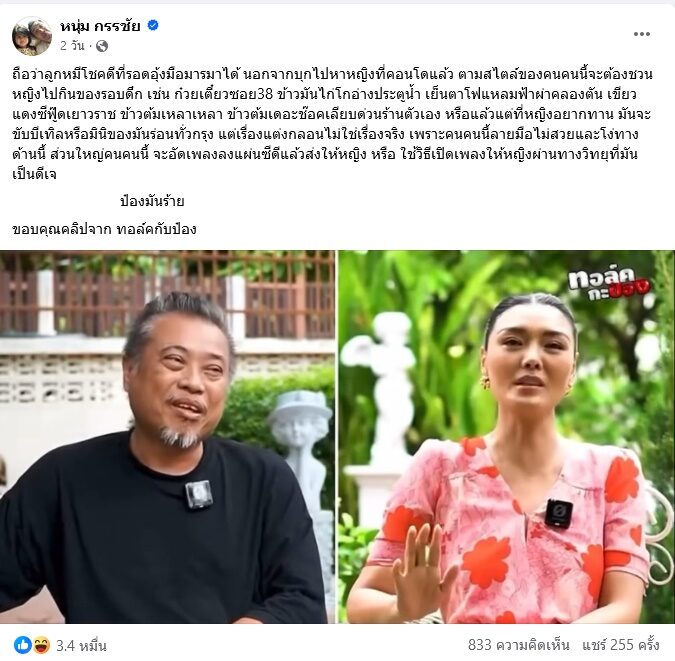Open right photo of woman in floral dress
The width and height of the screenshot is (675, 661).
[x=507, y=437]
